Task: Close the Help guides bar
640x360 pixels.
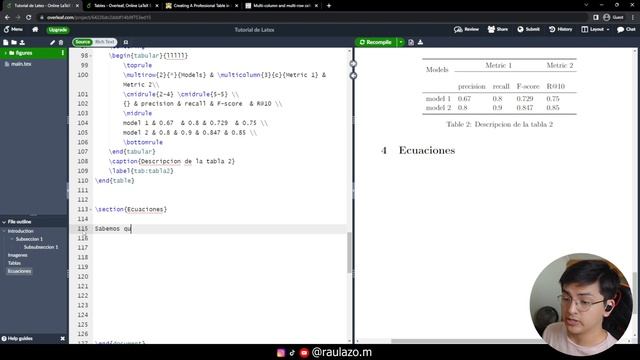Action: coord(62,339)
